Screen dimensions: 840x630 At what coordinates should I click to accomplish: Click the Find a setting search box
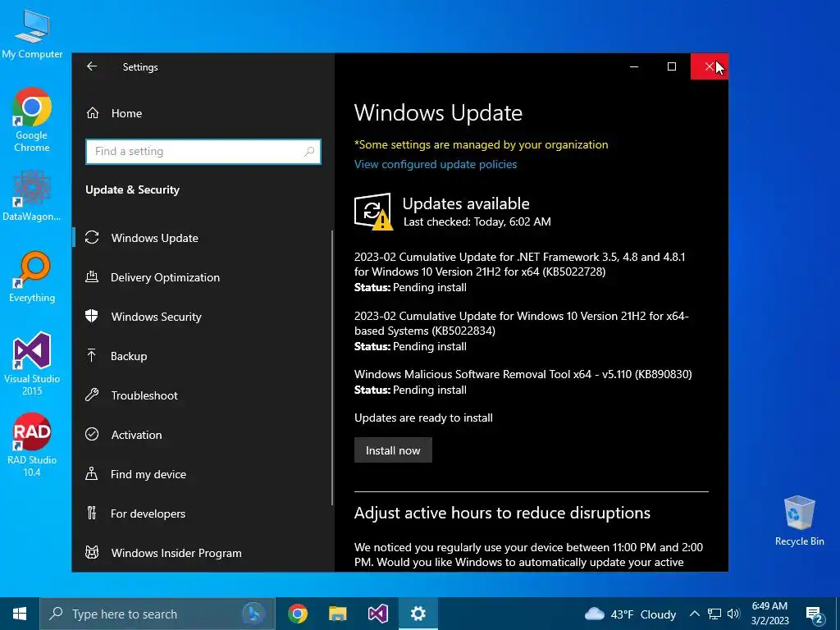click(203, 152)
